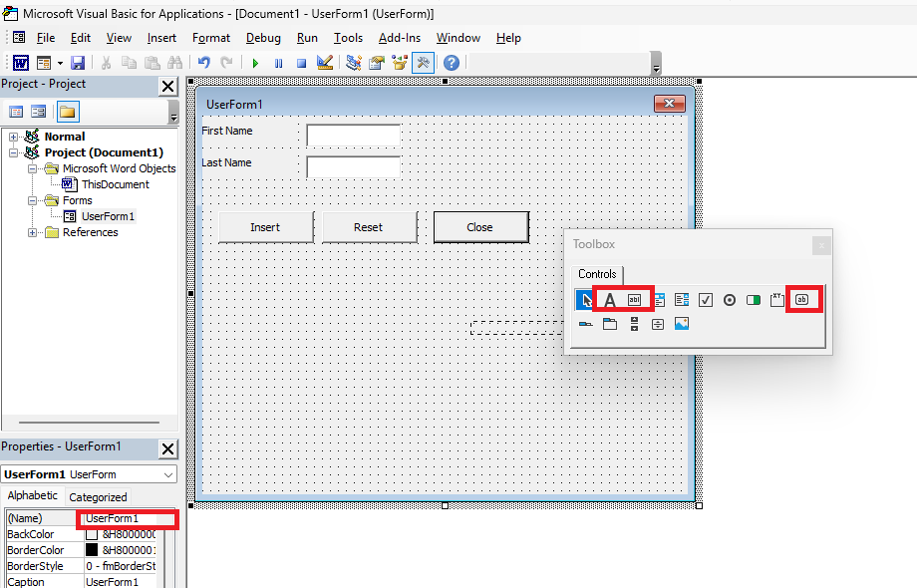Screen dimensions: 917x588
Task: Select the CommandButton control in Toolbox
Action: (x=802, y=300)
